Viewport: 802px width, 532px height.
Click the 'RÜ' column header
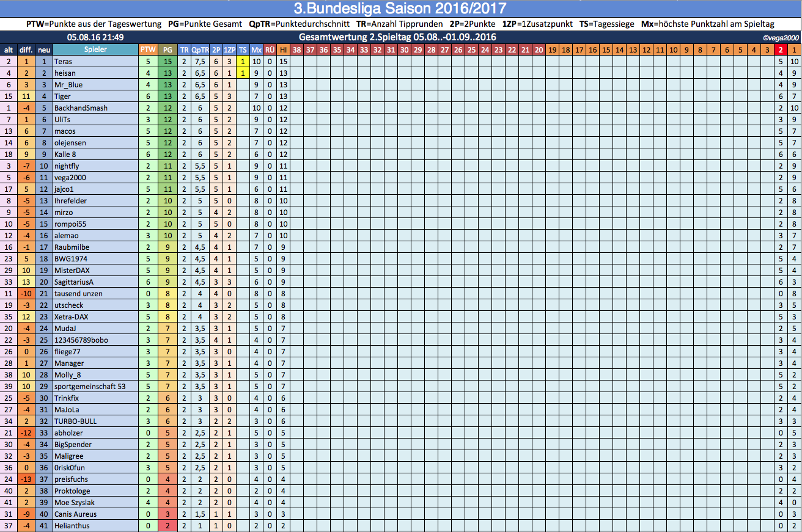tap(270, 49)
